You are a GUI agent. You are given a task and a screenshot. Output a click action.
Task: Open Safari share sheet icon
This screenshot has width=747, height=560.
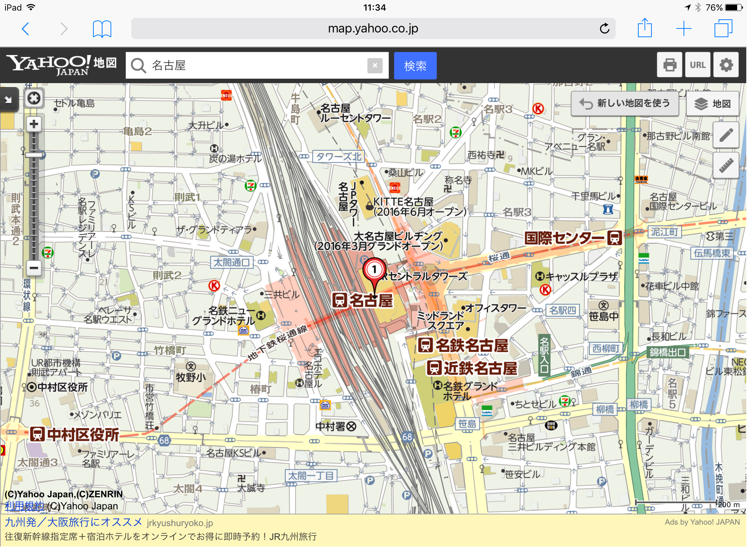click(645, 28)
